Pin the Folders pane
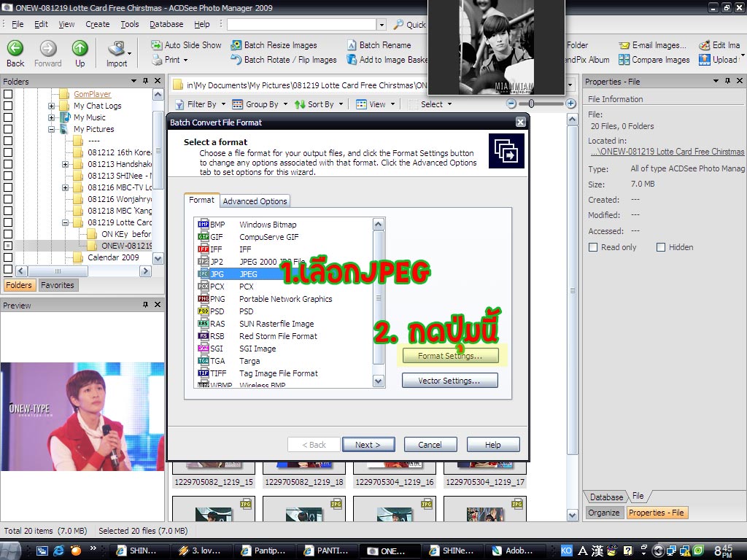This screenshot has width=747, height=560. [145, 81]
